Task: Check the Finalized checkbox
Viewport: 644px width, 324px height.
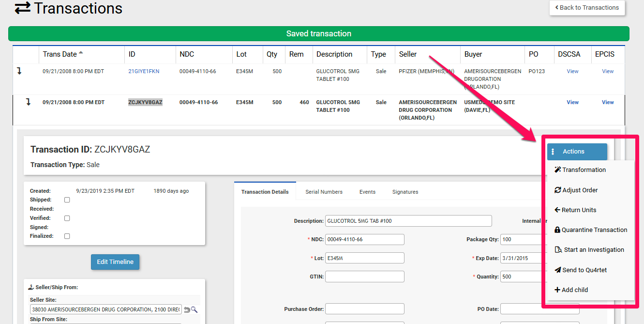Action: coord(67,236)
